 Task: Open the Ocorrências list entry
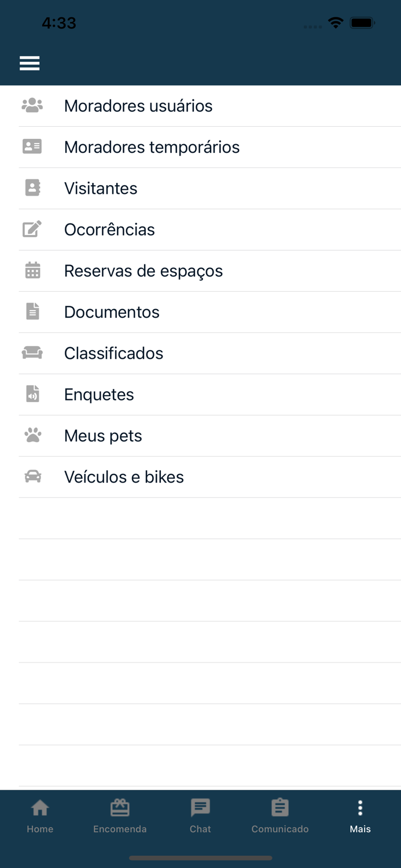110,229
